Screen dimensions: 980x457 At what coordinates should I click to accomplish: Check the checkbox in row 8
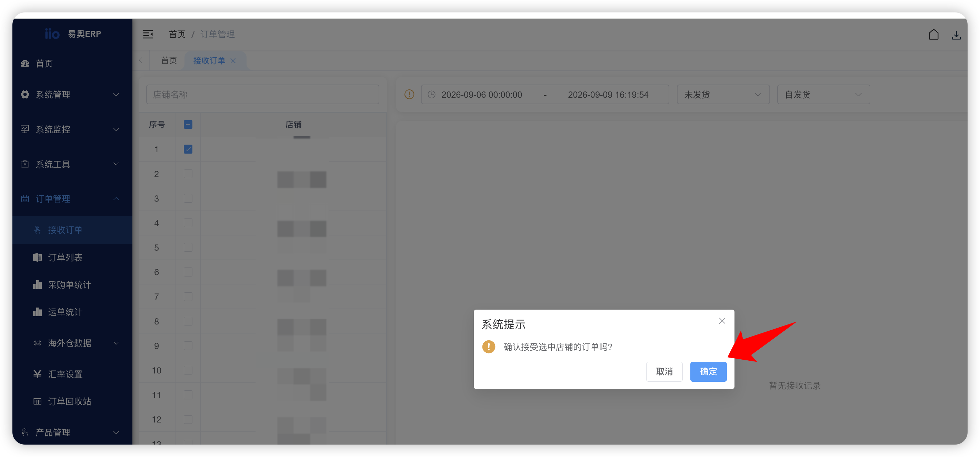click(x=188, y=321)
